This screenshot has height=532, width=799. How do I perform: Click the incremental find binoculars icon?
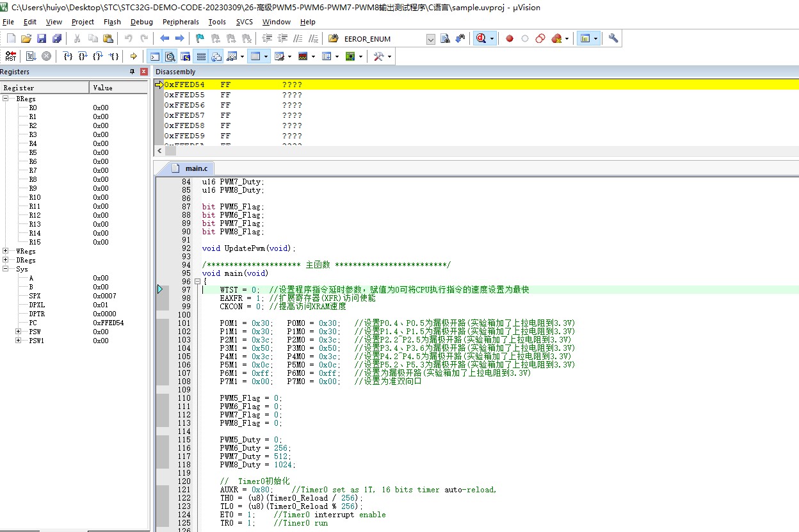(460, 38)
